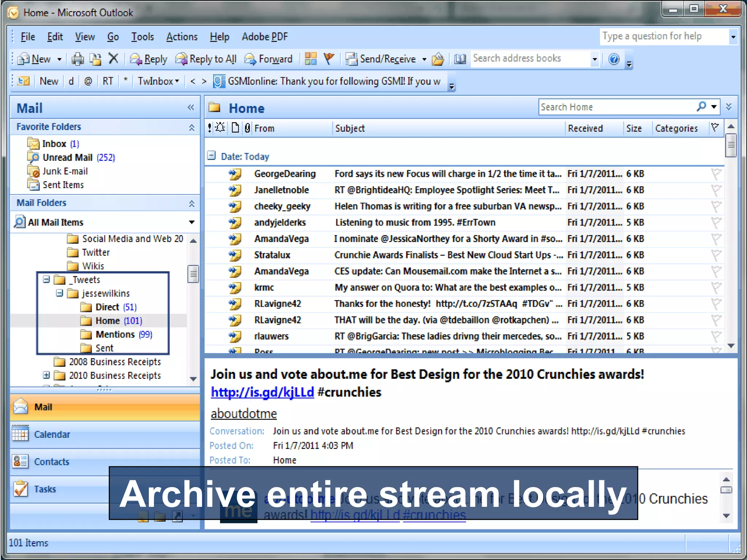This screenshot has height=560, width=747.
Task: Toggle flag on Janelletnoble message
Action: [716, 190]
